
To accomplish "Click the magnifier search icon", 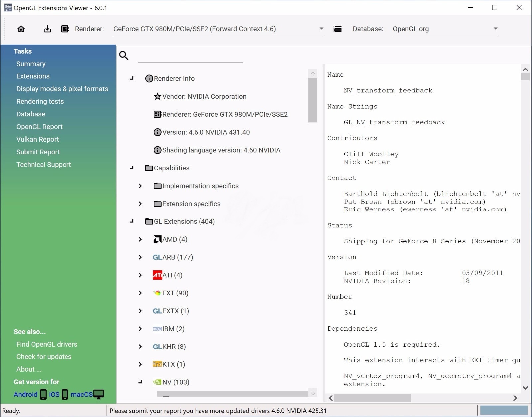I will click(x=124, y=55).
